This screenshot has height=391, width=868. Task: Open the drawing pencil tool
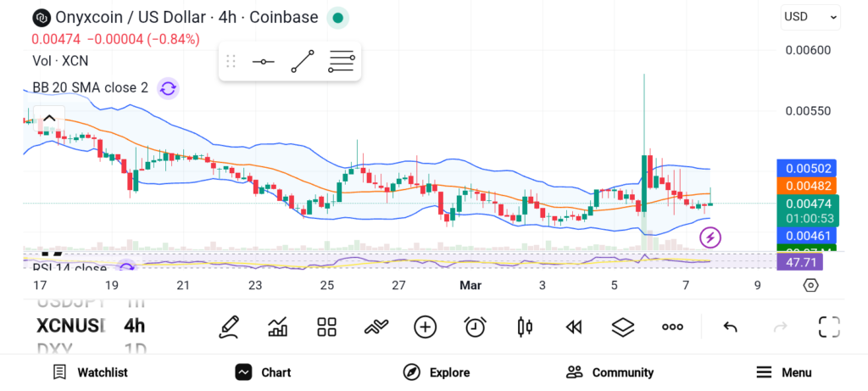coord(228,327)
